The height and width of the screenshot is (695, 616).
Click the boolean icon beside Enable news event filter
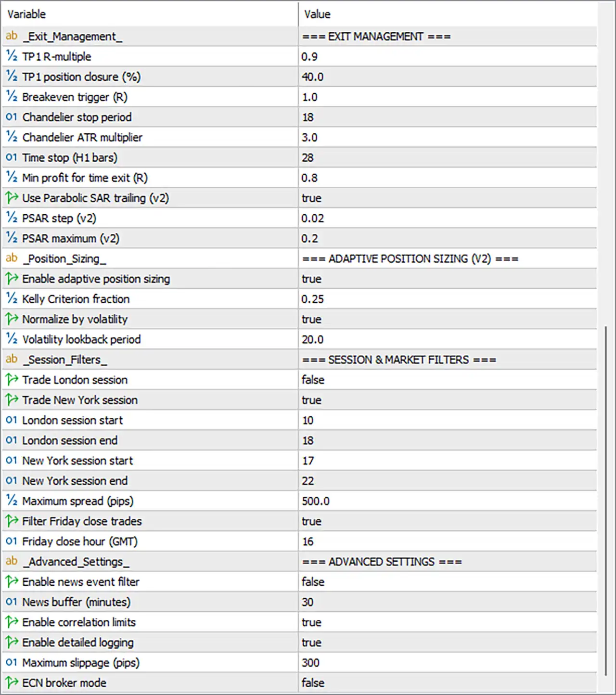[12, 582]
